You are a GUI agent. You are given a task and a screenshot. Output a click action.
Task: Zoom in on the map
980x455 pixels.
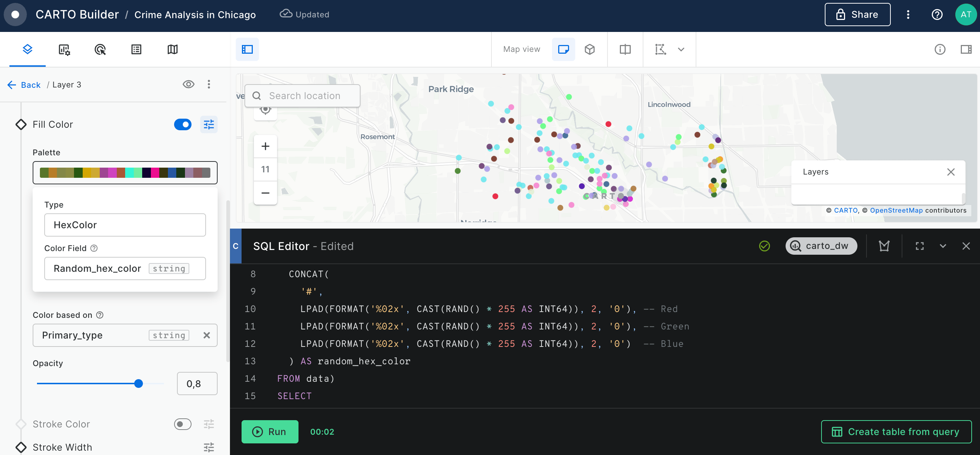[265, 146]
